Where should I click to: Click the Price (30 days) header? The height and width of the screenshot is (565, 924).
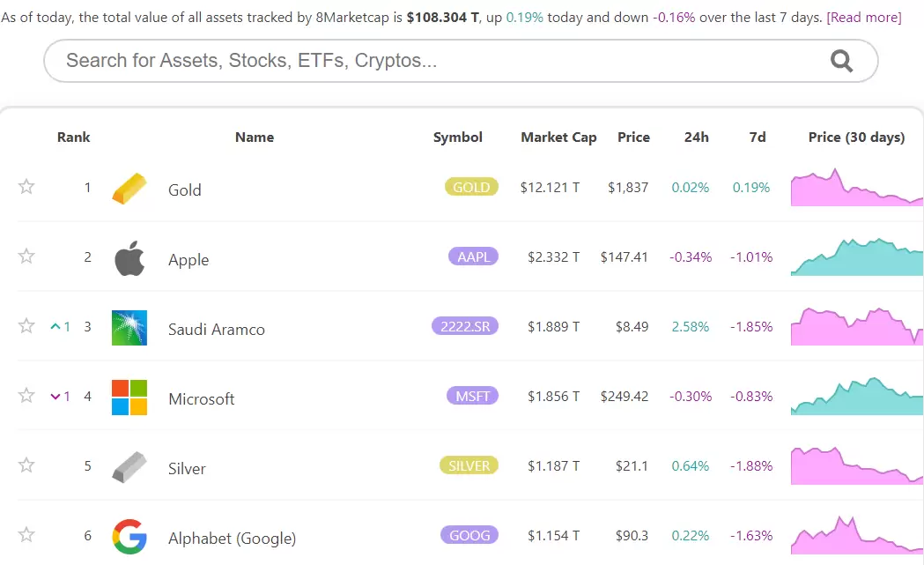coord(856,138)
